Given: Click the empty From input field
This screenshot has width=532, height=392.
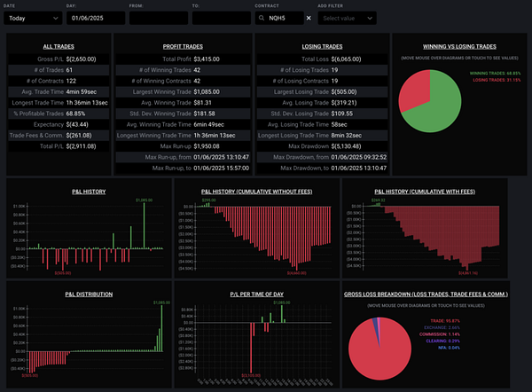Looking at the screenshot, I should pyautogui.click(x=159, y=18).
